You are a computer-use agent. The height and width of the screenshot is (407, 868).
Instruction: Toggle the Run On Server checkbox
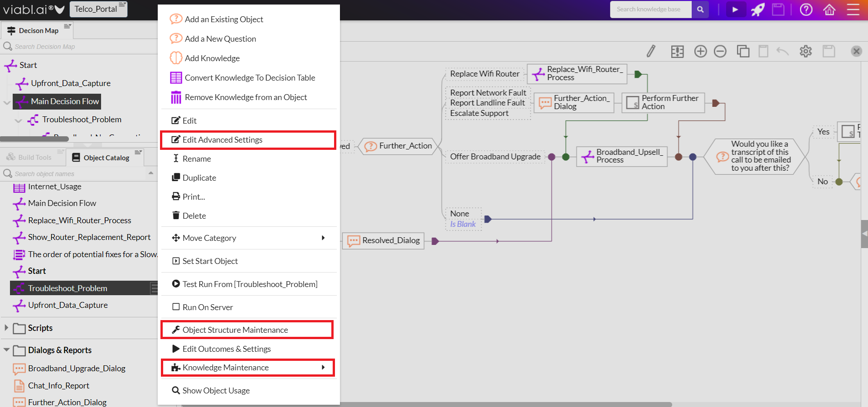click(176, 307)
